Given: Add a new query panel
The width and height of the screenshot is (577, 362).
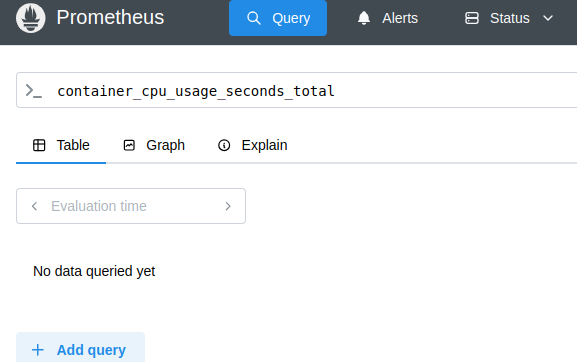Looking at the screenshot, I should (80, 348).
